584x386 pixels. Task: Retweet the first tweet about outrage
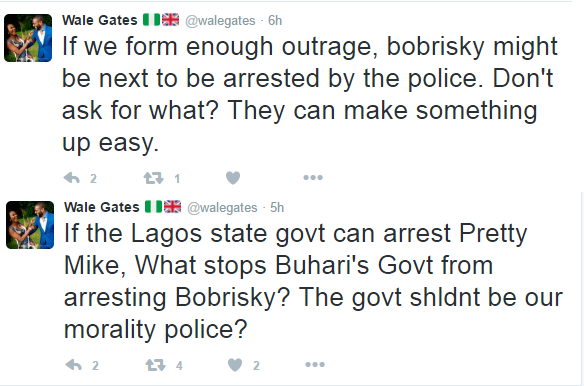click(x=153, y=178)
